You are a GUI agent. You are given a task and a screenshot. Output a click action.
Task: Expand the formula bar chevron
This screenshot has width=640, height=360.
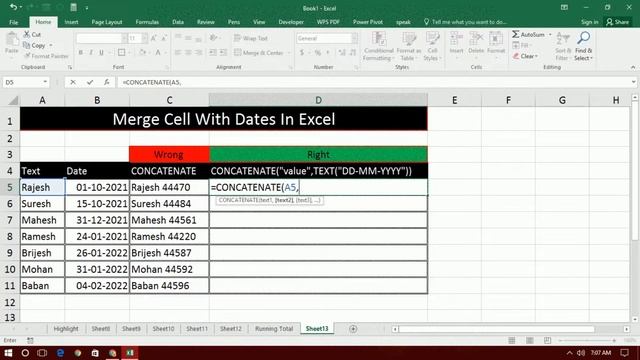pos(633,82)
